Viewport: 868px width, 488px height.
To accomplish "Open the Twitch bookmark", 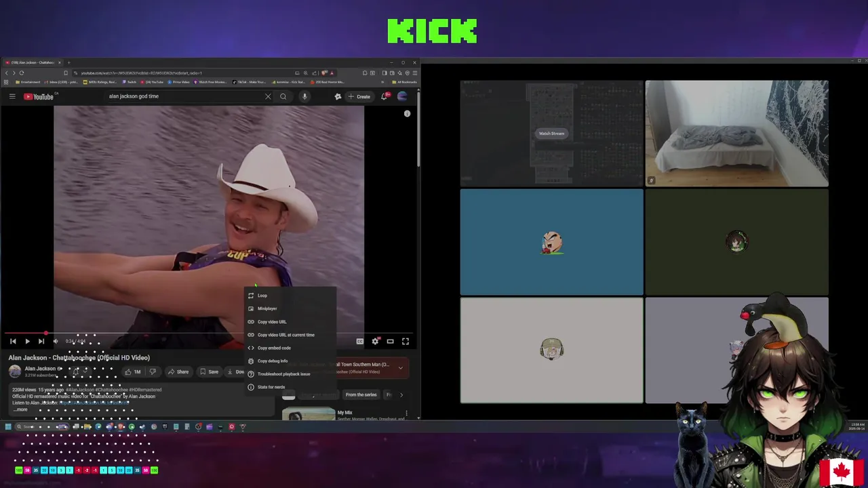I will click(129, 82).
